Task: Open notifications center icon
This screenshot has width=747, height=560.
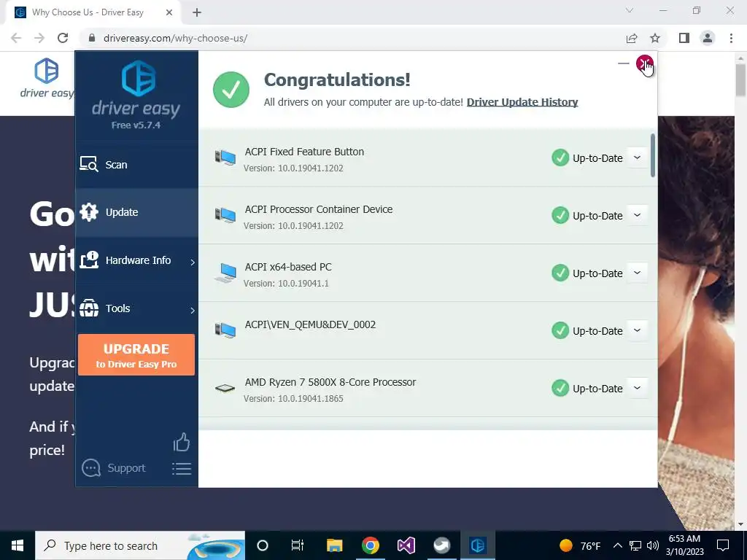Action: point(723,545)
